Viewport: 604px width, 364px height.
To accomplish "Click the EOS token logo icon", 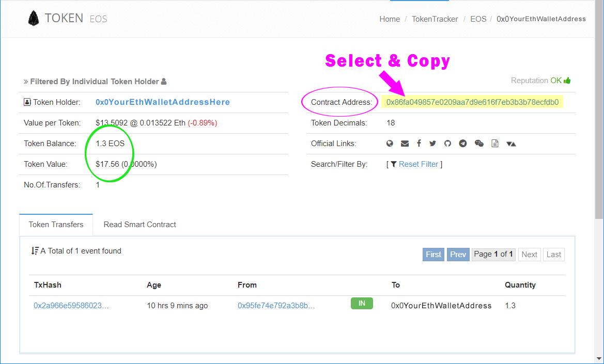I will [x=34, y=18].
